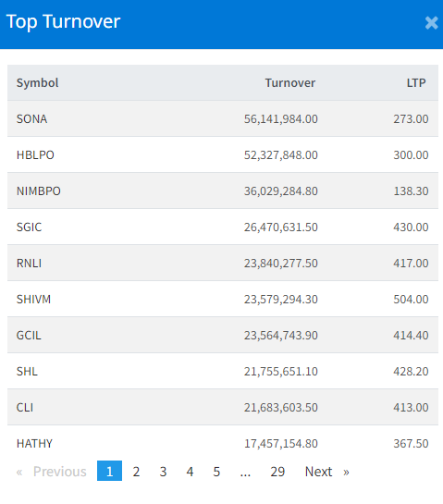Viewport: 443px width, 504px height.
Task: Select current page 1 button
Action: click(110, 471)
